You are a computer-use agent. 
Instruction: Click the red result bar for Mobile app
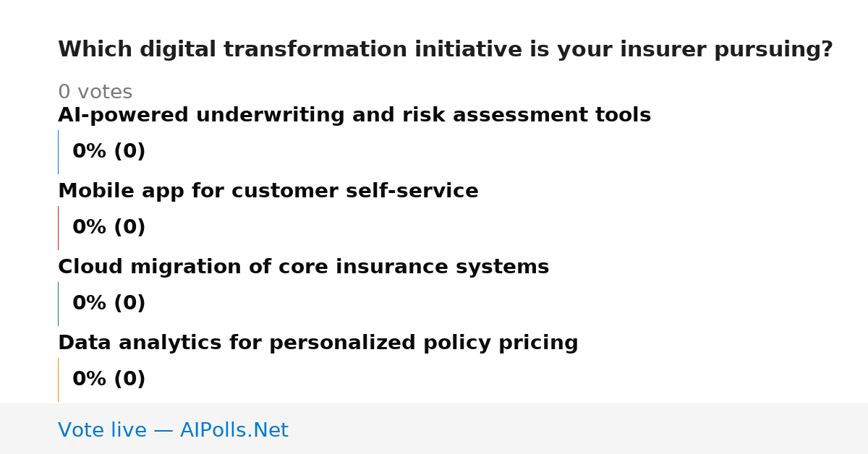(x=58, y=228)
